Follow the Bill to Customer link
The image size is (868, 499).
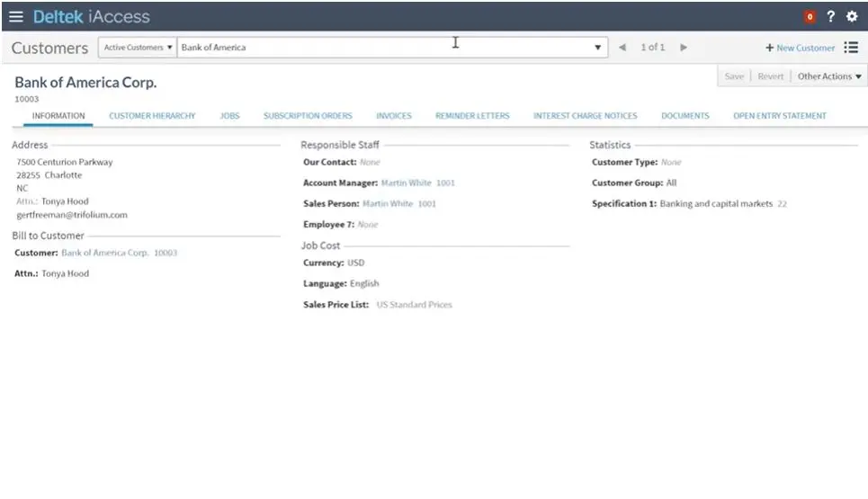point(104,253)
